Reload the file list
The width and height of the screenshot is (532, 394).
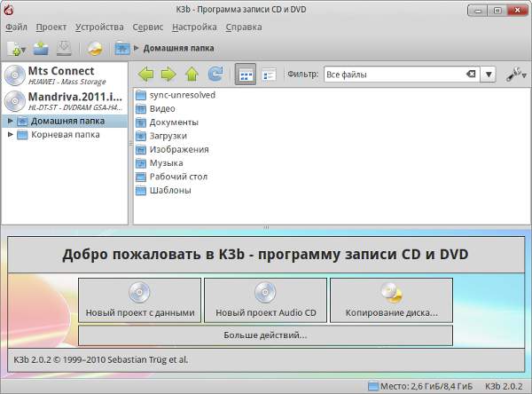point(215,75)
